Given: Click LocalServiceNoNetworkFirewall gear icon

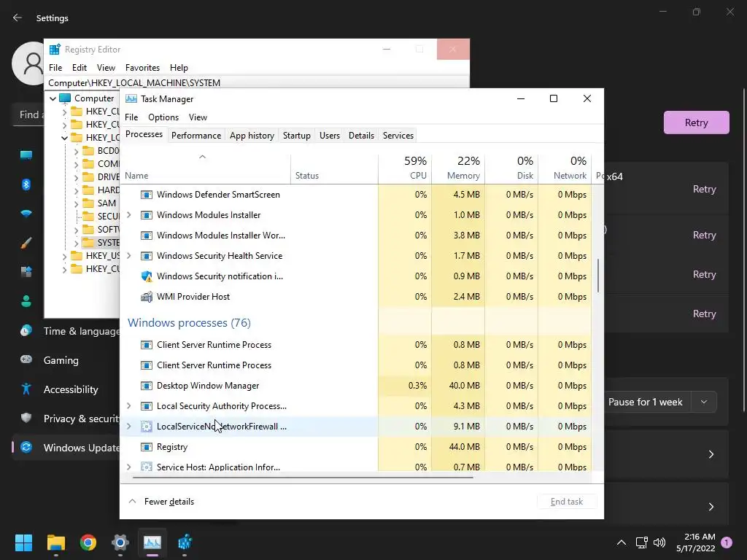Looking at the screenshot, I should click(x=147, y=427).
